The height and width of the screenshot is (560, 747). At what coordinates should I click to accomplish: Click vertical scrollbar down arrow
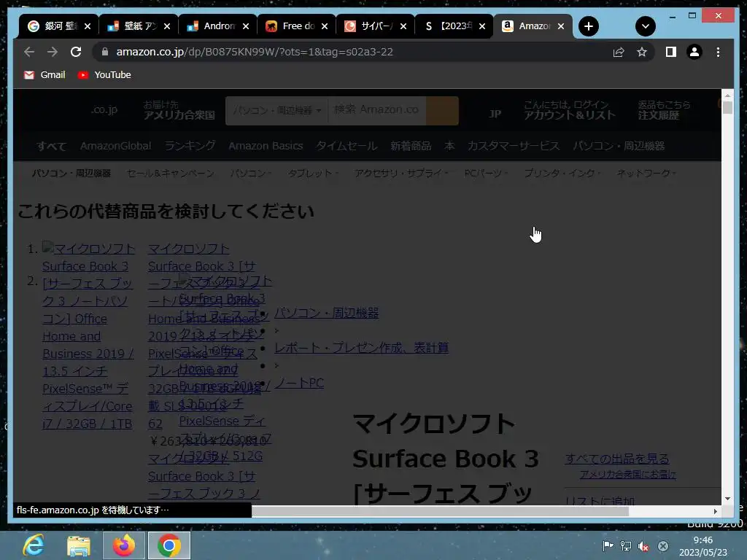(x=727, y=499)
